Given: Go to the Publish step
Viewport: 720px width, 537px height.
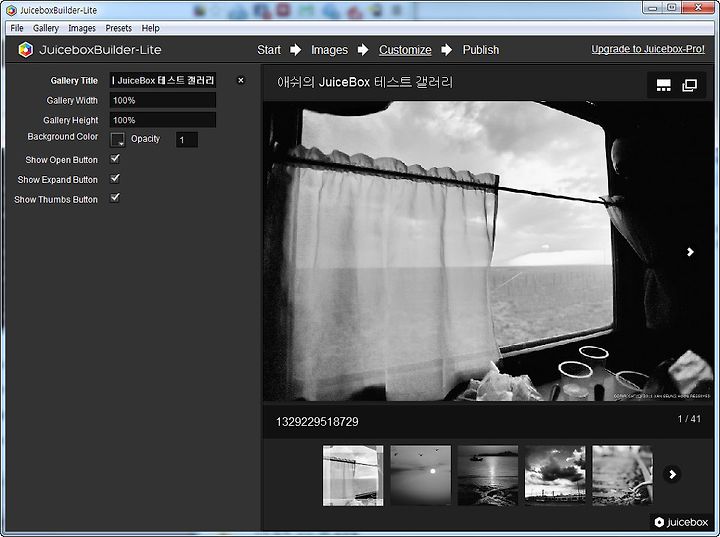Looking at the screenshot, I should tap(481, 50).
